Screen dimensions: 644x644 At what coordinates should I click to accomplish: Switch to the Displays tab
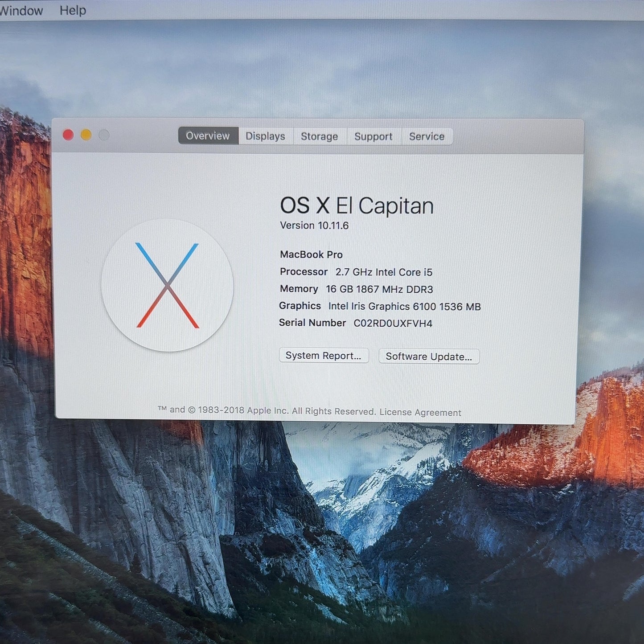click(x=265, y=136)
